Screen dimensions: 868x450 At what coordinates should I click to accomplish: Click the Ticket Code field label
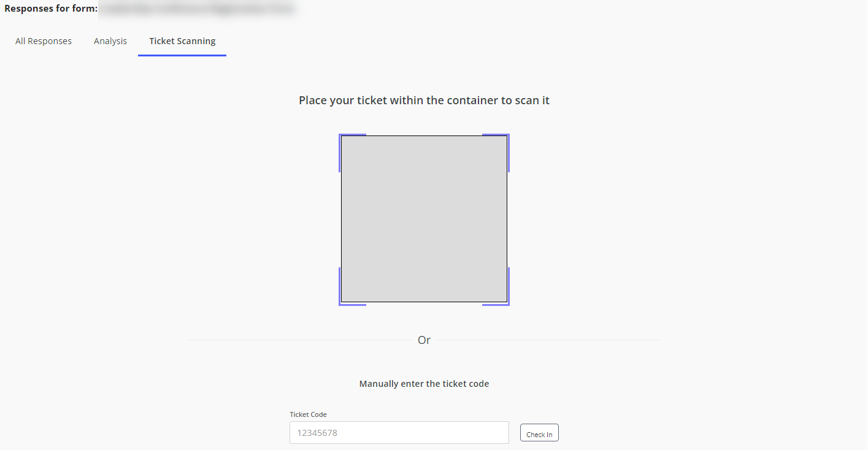[308, 414]
